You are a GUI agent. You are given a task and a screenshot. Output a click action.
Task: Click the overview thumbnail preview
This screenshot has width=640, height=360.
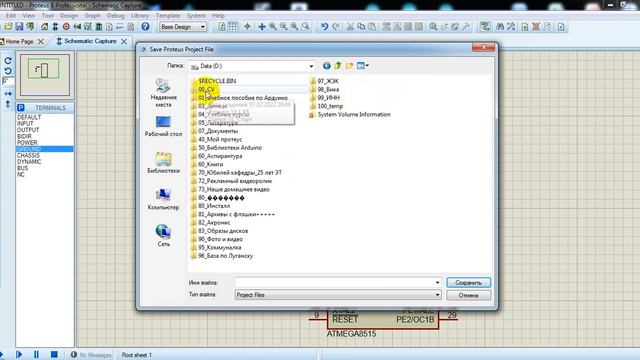pos(45,75)
